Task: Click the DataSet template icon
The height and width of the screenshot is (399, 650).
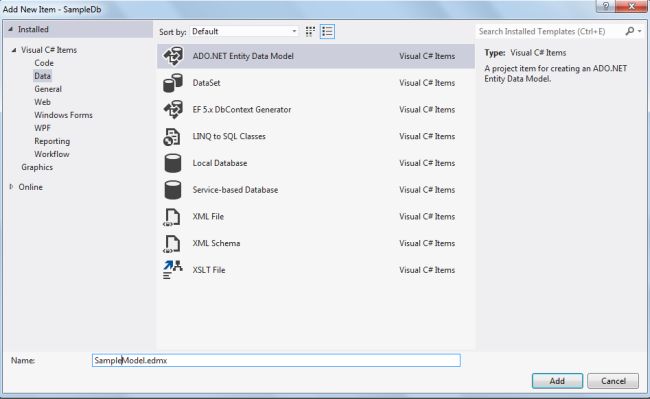Action: pyautogui.click(x=173, y=83)
